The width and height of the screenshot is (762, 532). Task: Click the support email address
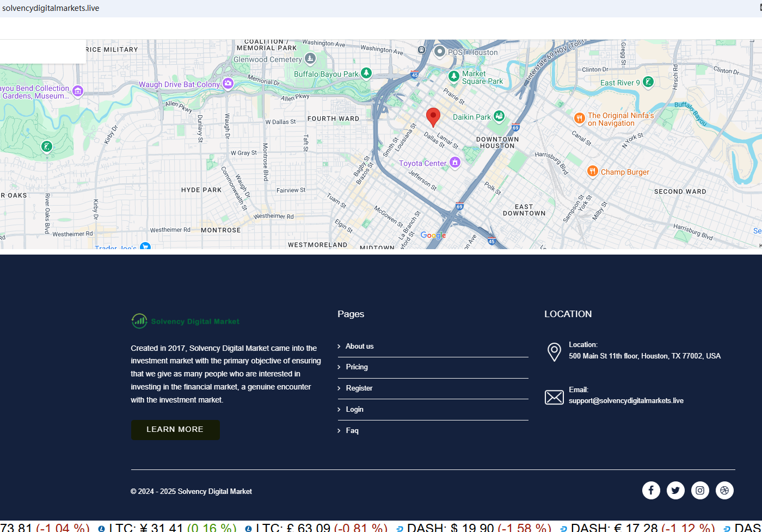click(626, 401)
